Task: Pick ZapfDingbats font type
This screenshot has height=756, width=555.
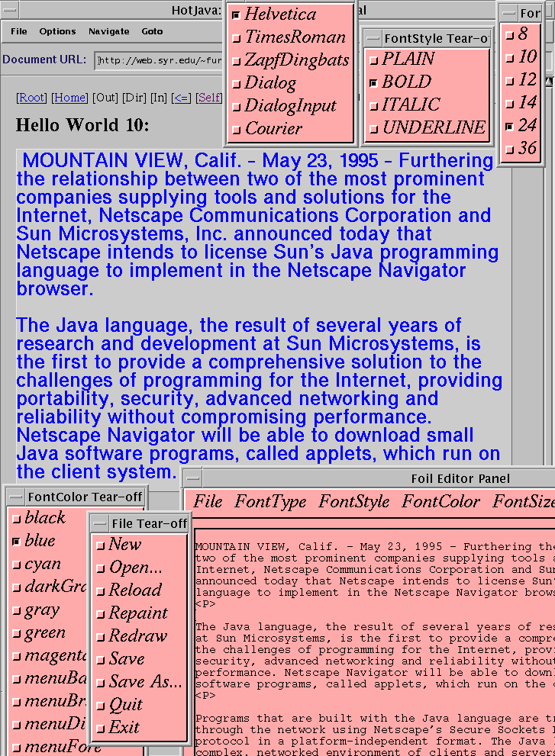Action: 290,60
